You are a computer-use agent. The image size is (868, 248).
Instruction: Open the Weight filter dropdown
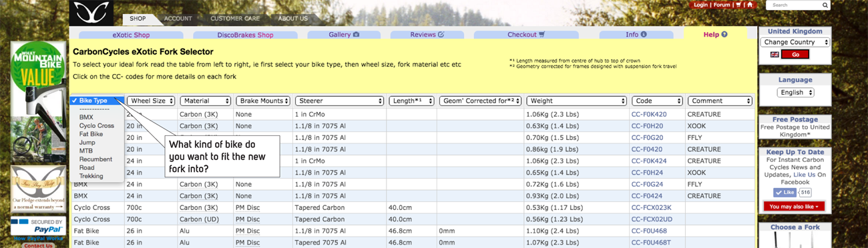pos(576,101)
